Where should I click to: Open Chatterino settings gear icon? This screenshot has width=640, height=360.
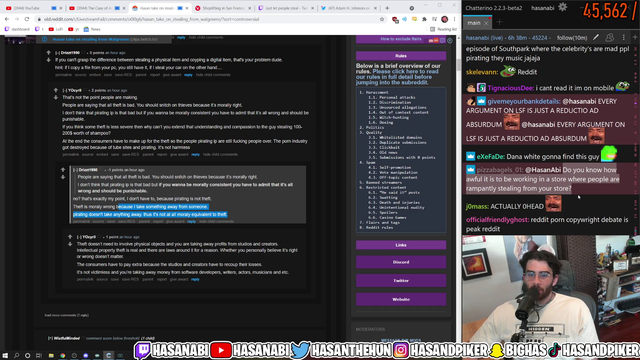pos(562,7)
